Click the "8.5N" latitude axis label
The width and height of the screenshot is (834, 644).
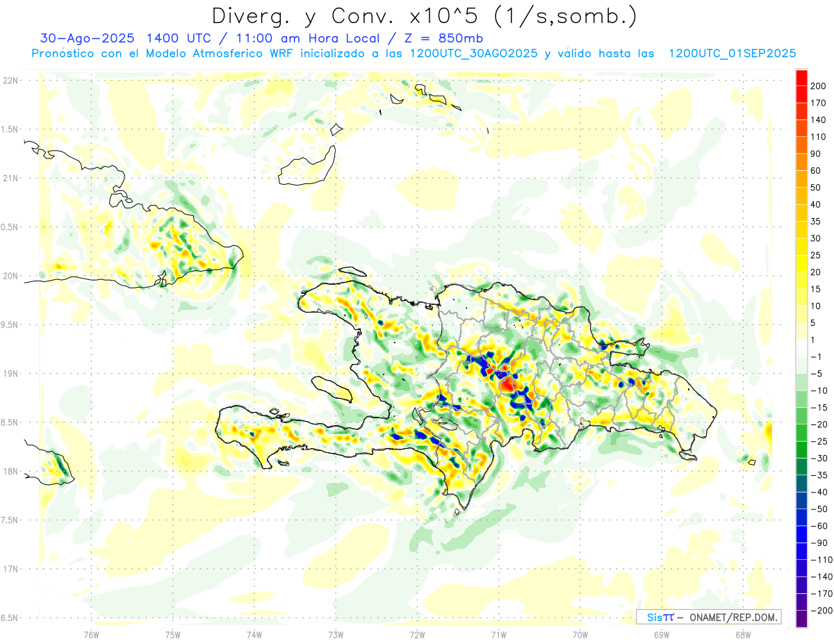coord(10,422)
